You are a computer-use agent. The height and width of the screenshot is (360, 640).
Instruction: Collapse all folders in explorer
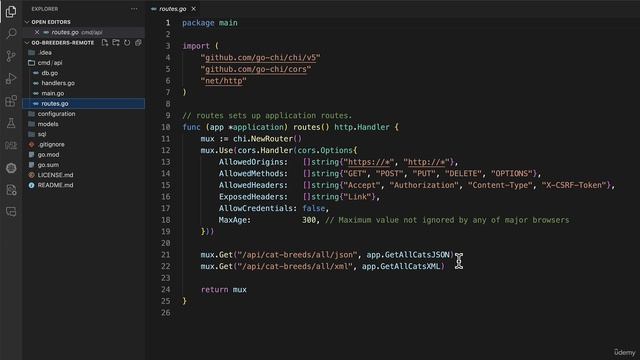click(x=138, y=42)
